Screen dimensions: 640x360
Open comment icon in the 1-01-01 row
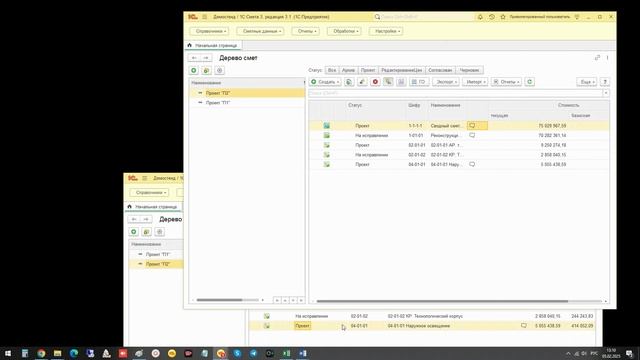click(x=472, y=135)
